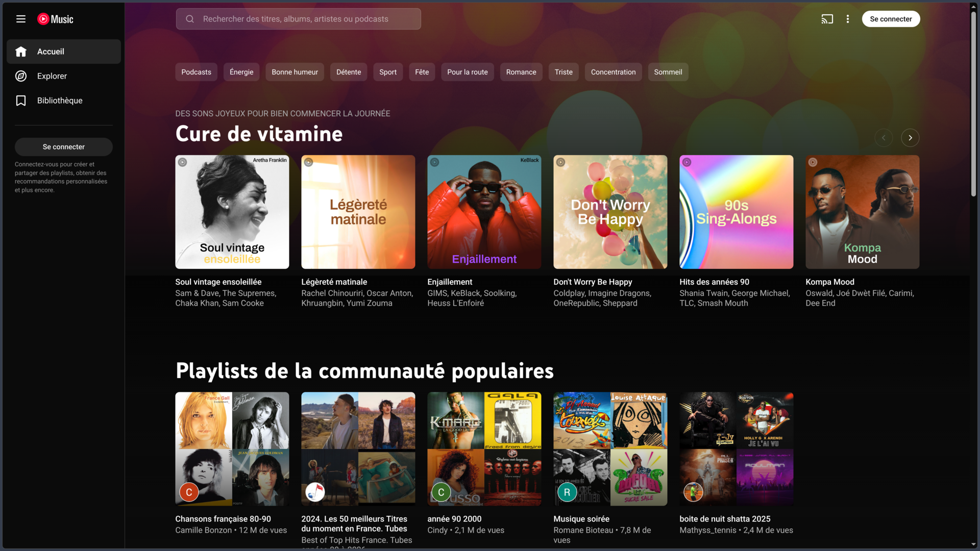Select the Romance filter chip
980x551 pixels.
(521, 72)
